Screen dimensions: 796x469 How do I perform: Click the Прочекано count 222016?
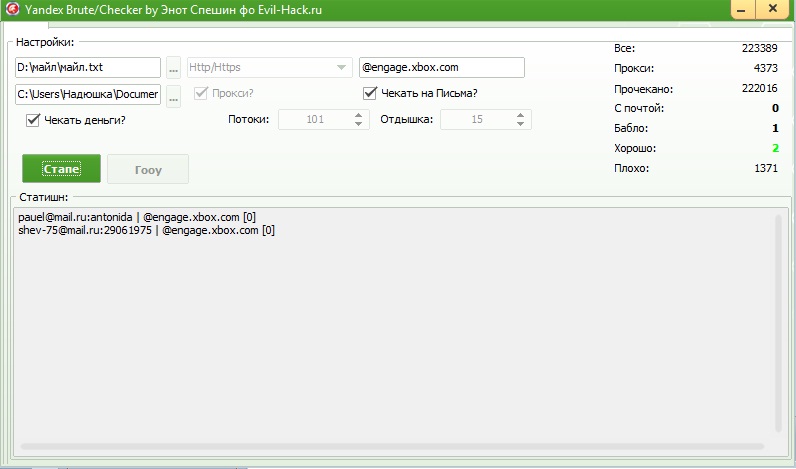point(759,88)
